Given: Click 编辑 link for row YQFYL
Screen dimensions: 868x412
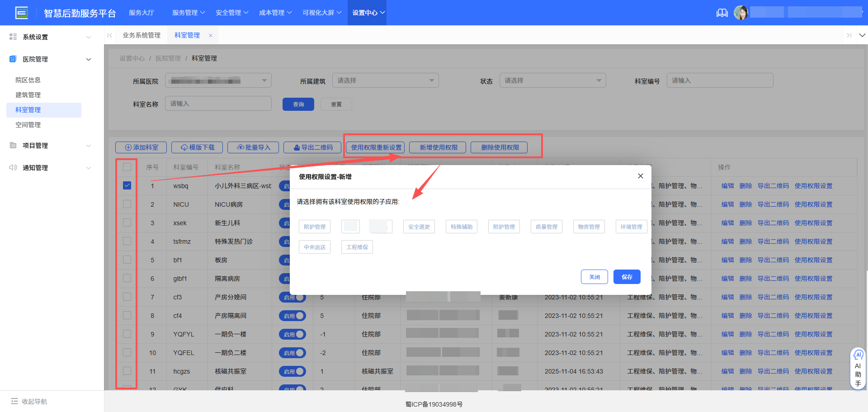Looking at the screenshot, I should pos(727,334).
